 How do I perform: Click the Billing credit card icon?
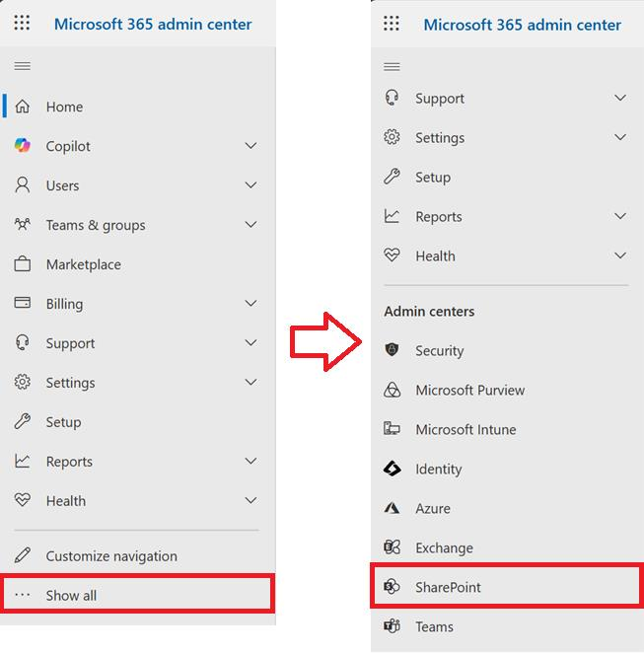click(22, 303)
